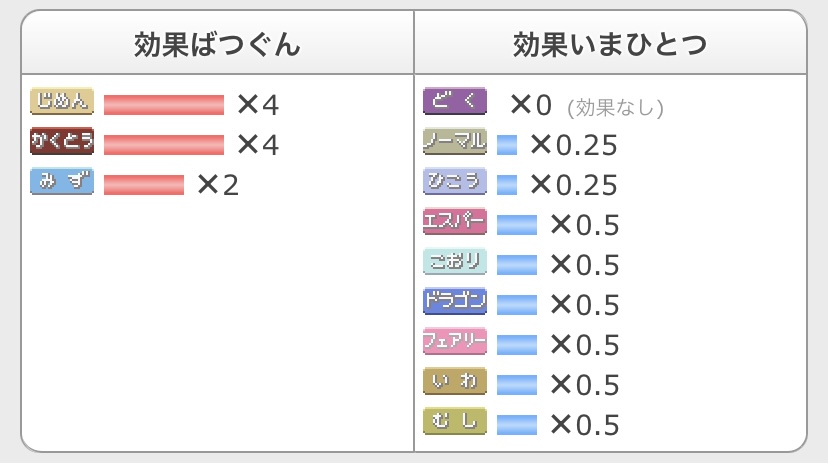The image size is (828, 463).
Task: Open the フェアリー (Fairy) type badge
Action: coord(455,342)
